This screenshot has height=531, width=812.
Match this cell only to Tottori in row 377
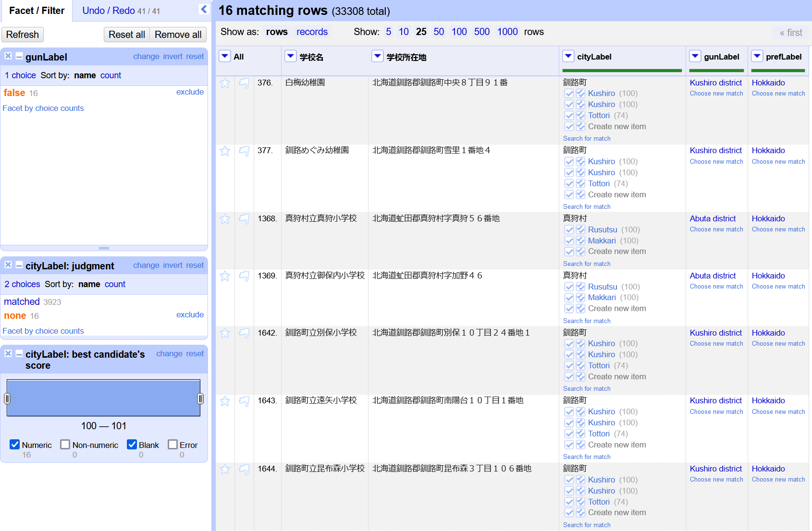point(569,184)
